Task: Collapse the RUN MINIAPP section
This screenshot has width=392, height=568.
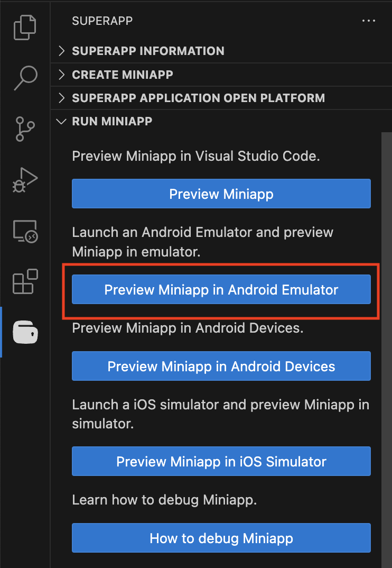Action: pos(221,121)
